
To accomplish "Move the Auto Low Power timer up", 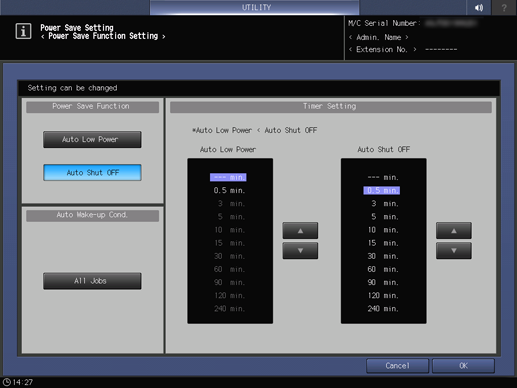I will [x=300, y=230].
